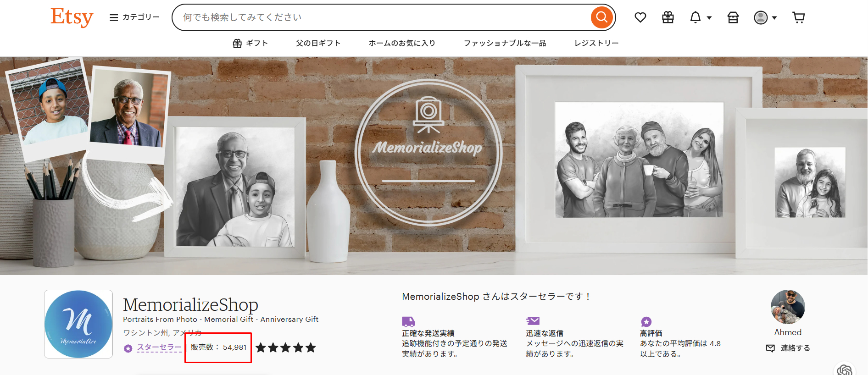
Task: Expand the account profile dropdown
Action: point(765,17)
